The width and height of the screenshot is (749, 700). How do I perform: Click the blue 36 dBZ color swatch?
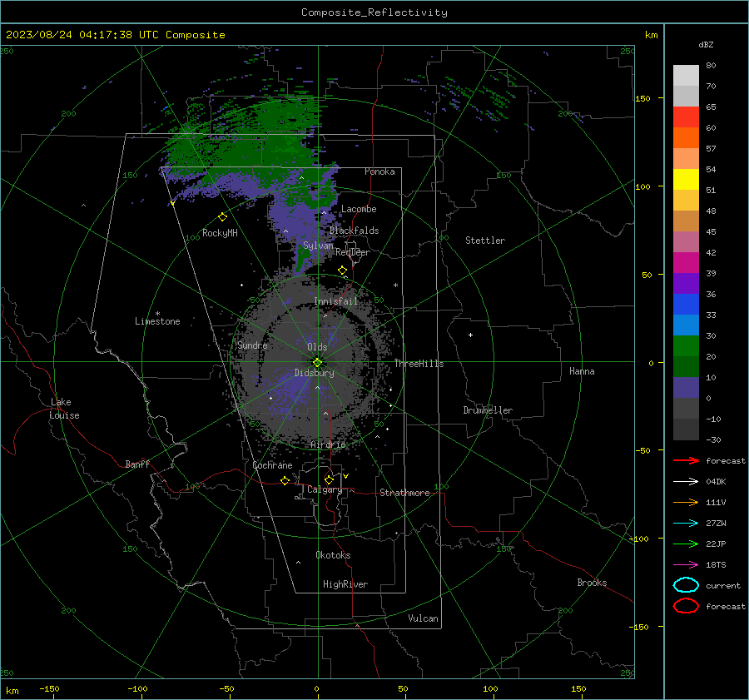click(x=686, y=304)
